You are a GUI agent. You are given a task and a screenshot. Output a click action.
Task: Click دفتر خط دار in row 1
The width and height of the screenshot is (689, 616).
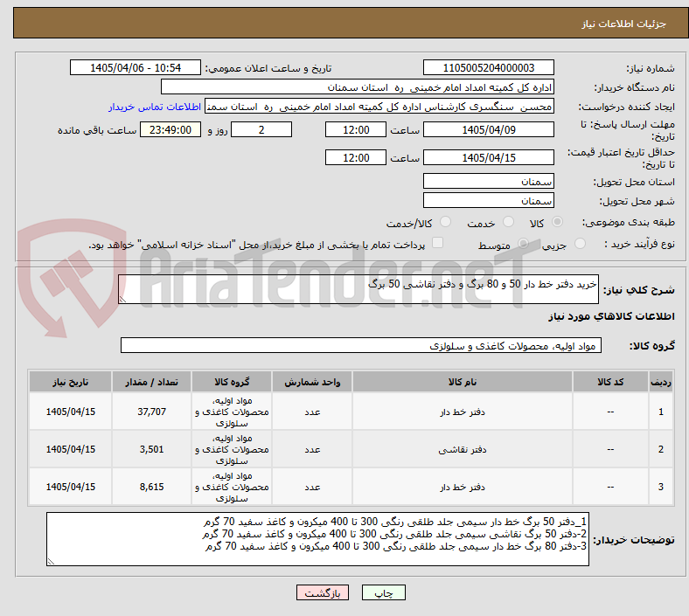(463, 412)
